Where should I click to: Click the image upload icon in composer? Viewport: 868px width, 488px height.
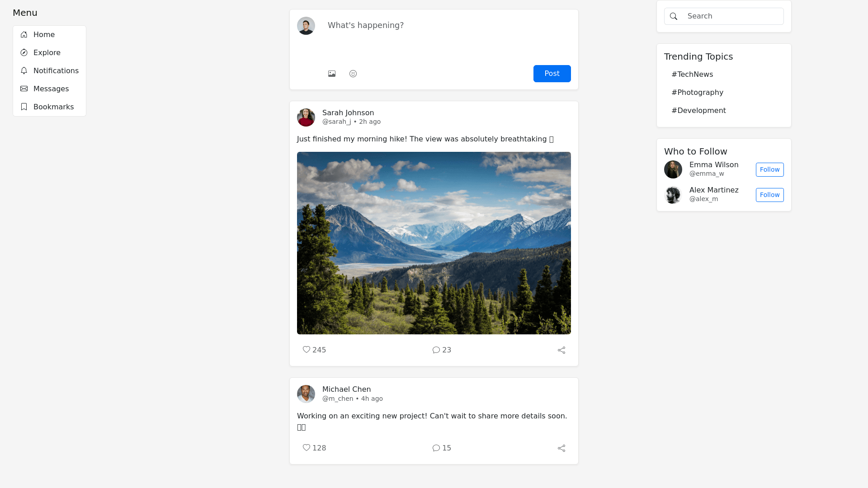point(332,74)
